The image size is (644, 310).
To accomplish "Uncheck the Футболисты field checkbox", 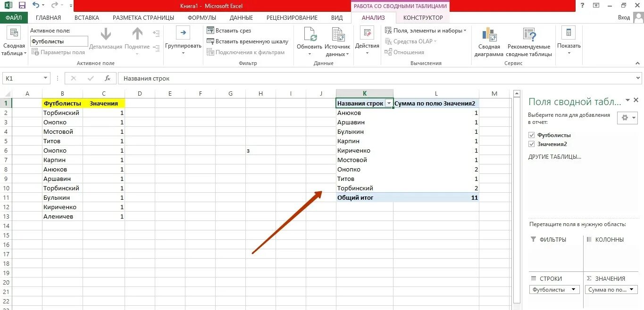I will coord(532,135).
